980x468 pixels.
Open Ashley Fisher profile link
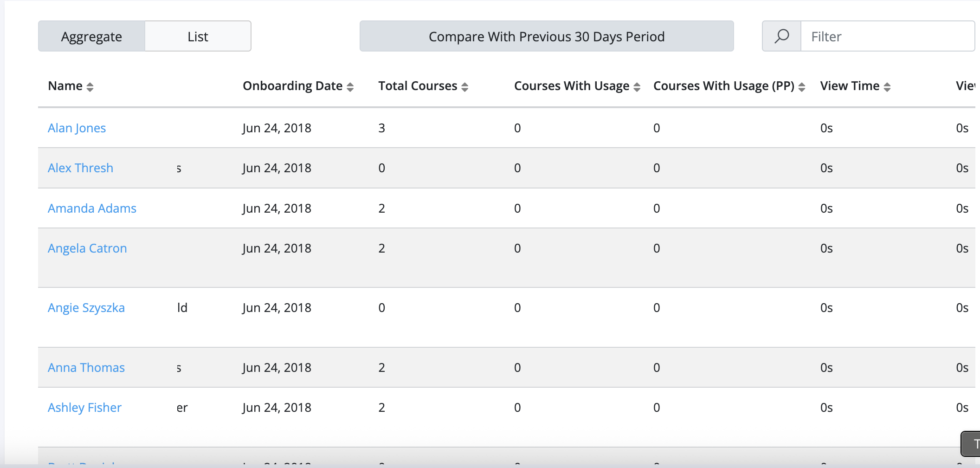point(85,408)
